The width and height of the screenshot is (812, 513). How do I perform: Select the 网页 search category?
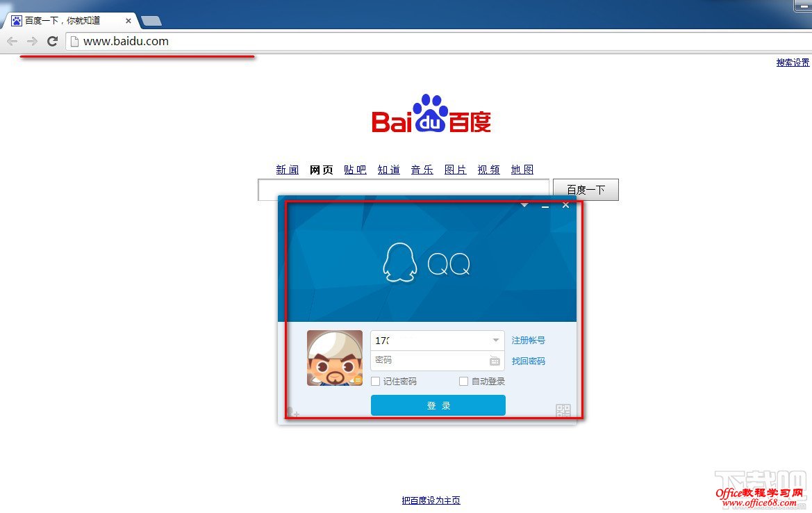pyautogui.click(x=321, y=170)
